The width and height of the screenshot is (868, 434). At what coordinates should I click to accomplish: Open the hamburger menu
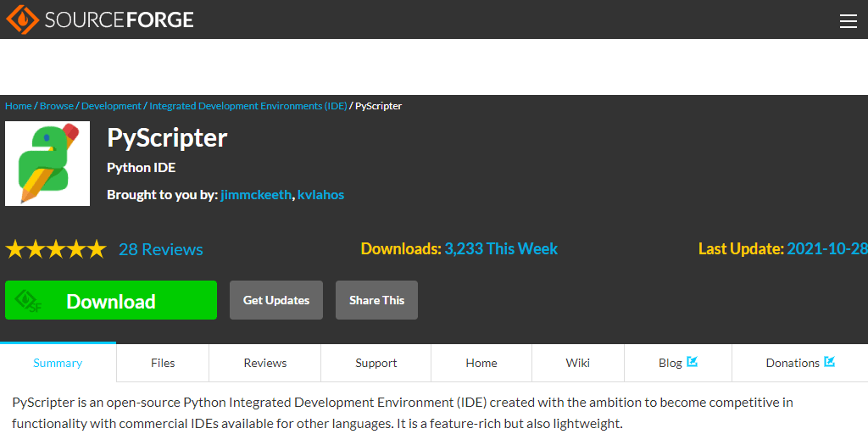click(x=848, y=21)
